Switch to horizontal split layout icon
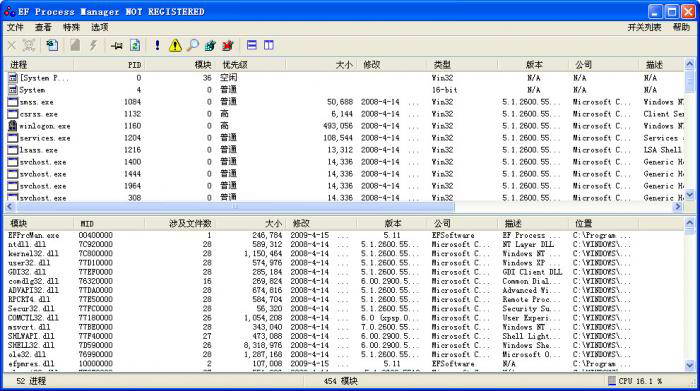Viewport: 700px width, 391px height. 252,45
